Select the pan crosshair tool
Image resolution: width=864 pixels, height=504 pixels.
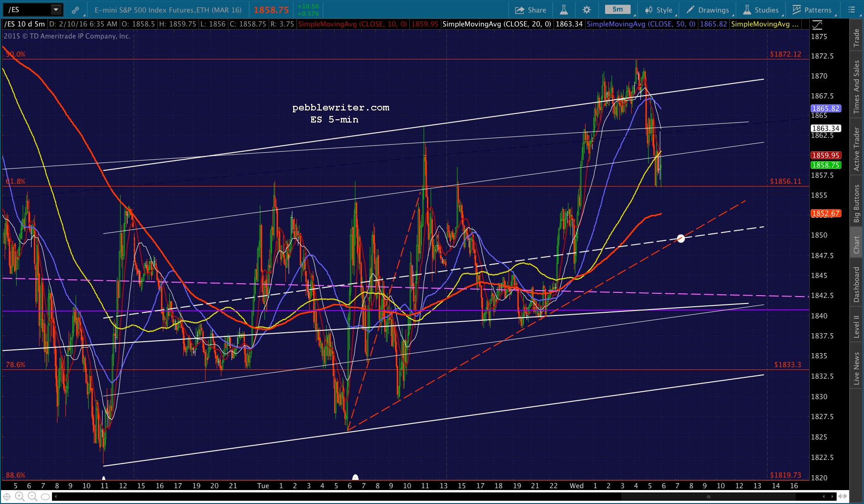(x=7, y=497)
